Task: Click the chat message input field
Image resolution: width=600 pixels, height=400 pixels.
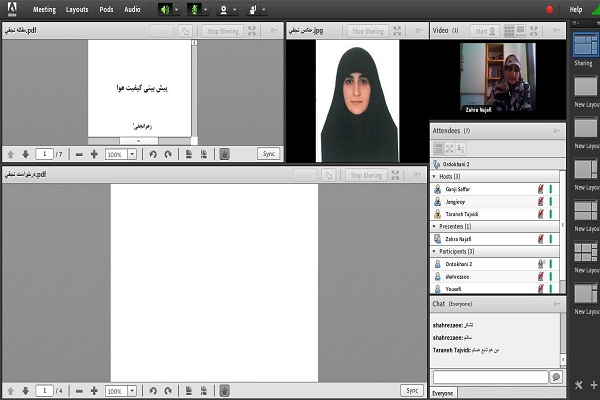Action: point(491,377)
